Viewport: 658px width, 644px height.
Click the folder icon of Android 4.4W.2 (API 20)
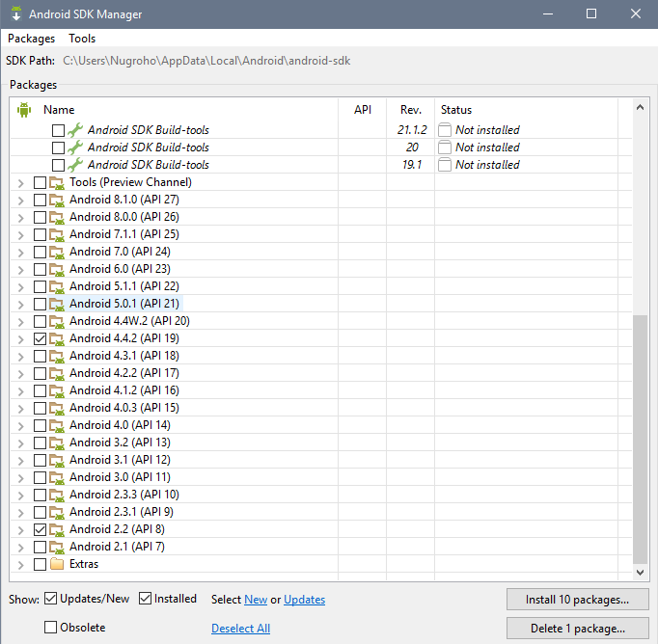pos(57,322)
